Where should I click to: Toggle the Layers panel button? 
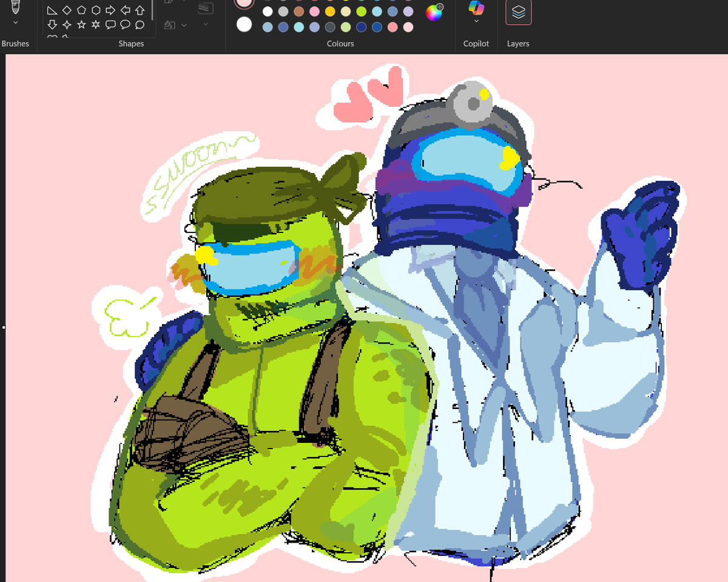pos(519,12)
